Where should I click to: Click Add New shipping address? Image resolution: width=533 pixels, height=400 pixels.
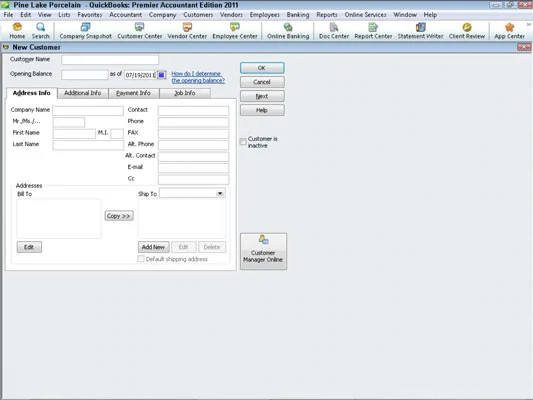pyautogui.click(x=153, y=247)
